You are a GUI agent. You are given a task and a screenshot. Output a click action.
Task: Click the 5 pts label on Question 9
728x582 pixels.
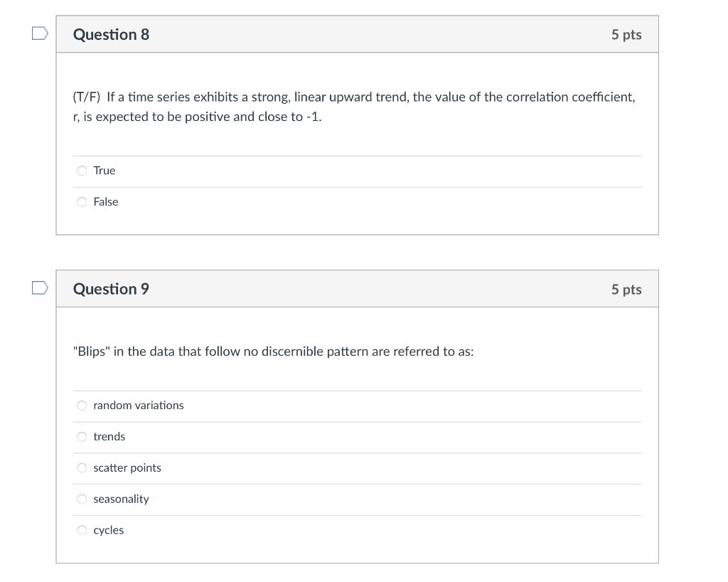pos(626,288)
